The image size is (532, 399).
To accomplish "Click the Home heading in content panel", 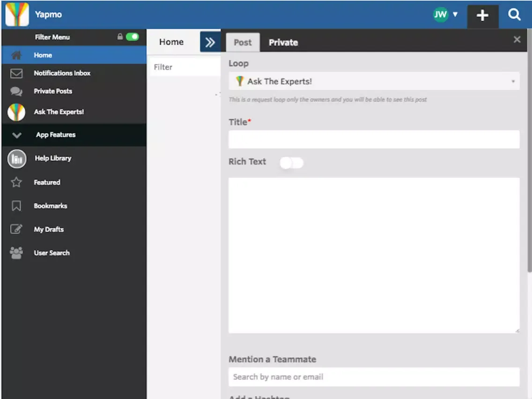I will (x=171, y=42).
